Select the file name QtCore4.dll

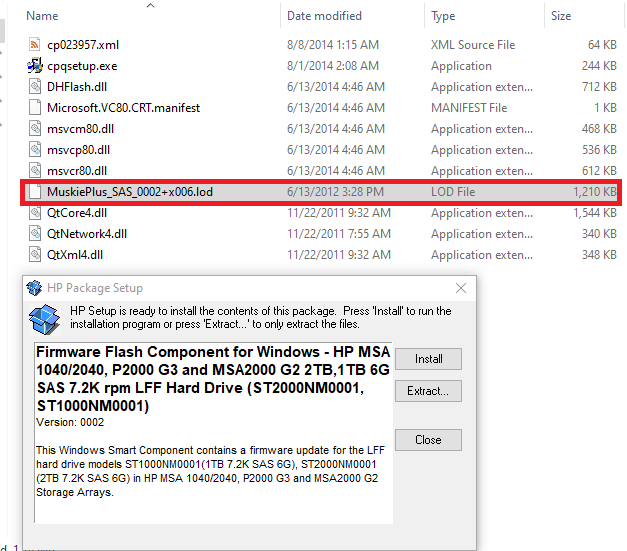(77, 213)
